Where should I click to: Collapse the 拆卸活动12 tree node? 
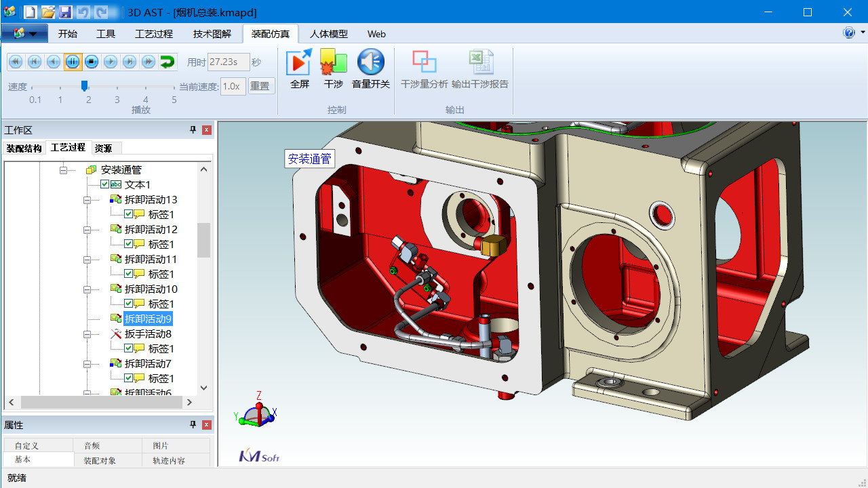[87, 230]
